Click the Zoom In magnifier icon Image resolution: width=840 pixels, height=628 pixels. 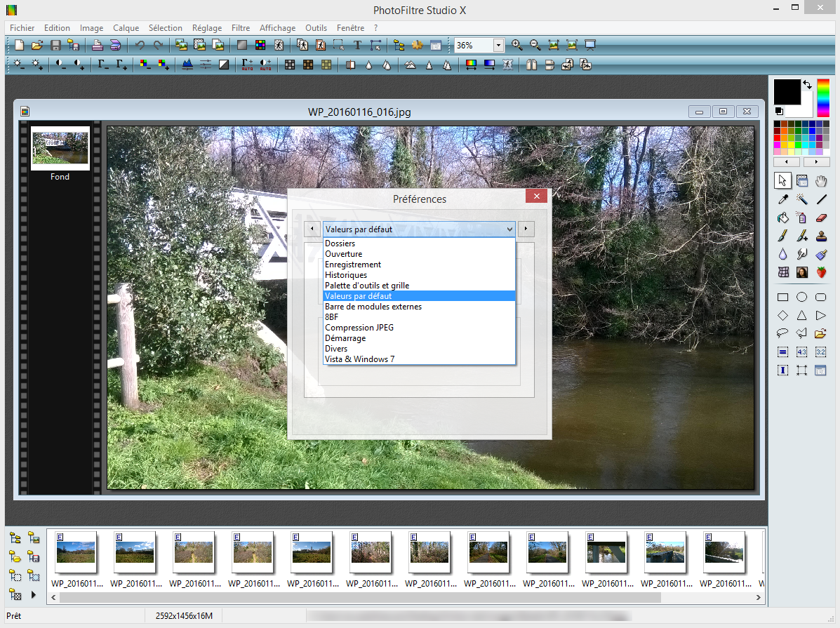(517, 45)
